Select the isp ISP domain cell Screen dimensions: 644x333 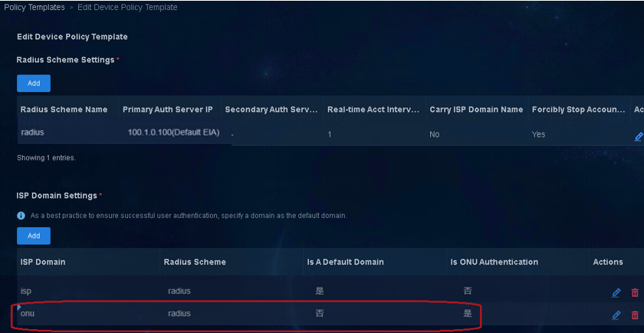click(x=88, y=291)
